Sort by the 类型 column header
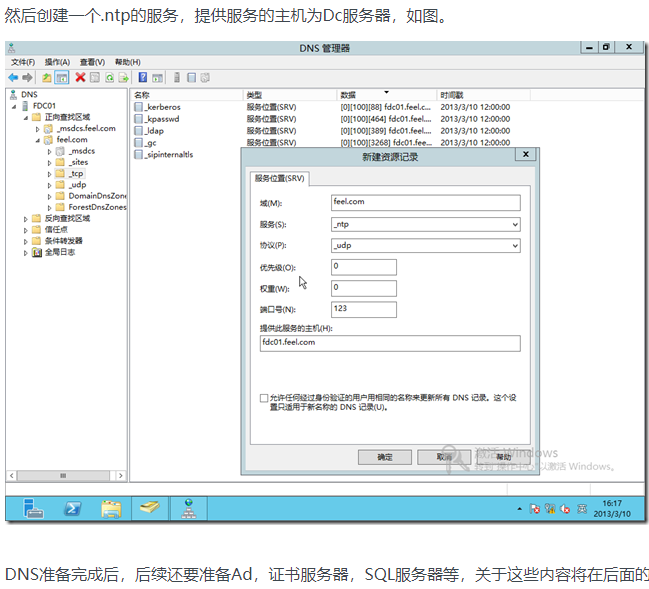Viewport: 649px width, 589px height. (290, 95)
